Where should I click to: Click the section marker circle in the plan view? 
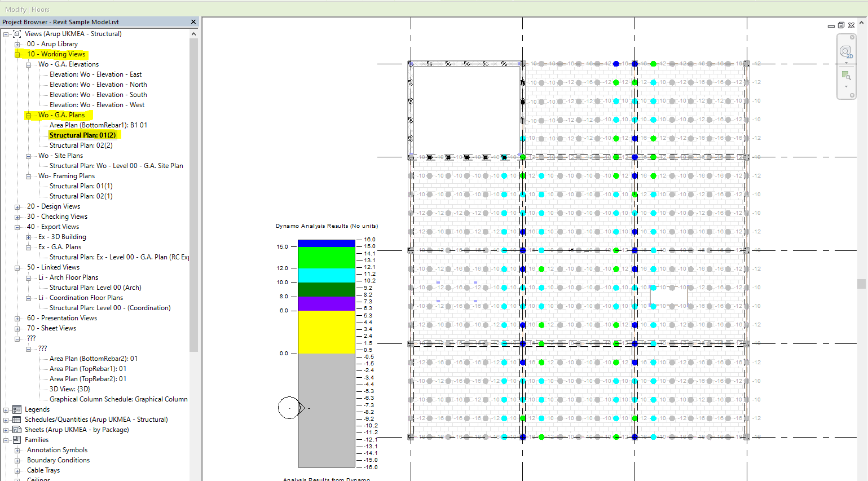289,408
